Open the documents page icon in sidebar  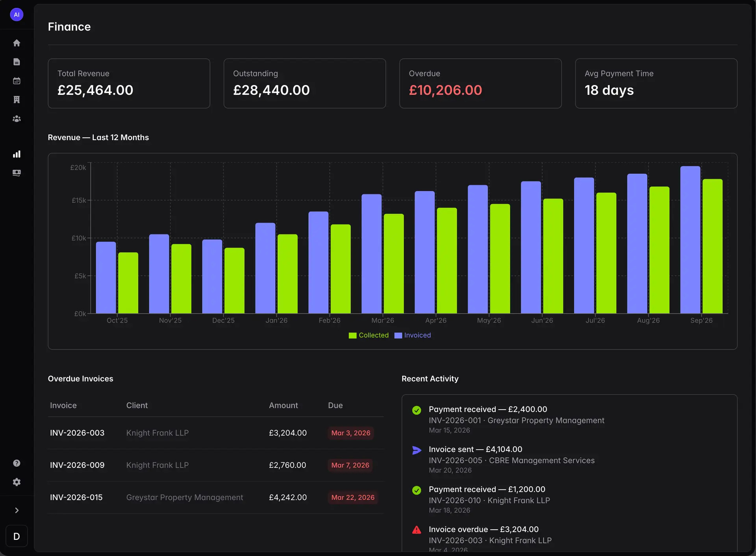(x=17, y=62)
